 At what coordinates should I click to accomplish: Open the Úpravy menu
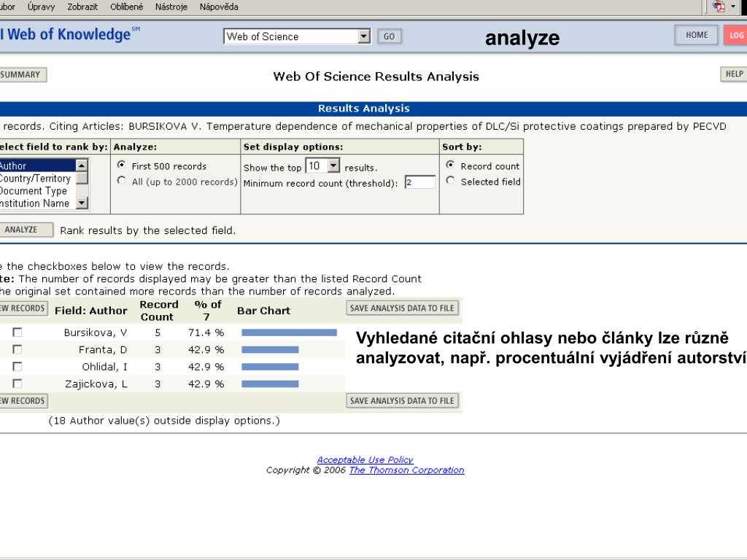coord(41,7)
